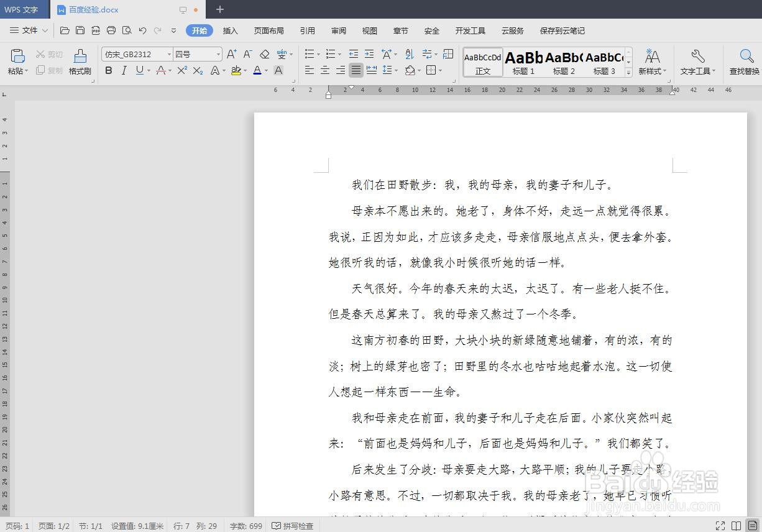Image resolution: width=762 pixels, height=532 pixels.
Task: Expand the line spacing dropdown
Action: click(x=397, y=71)
